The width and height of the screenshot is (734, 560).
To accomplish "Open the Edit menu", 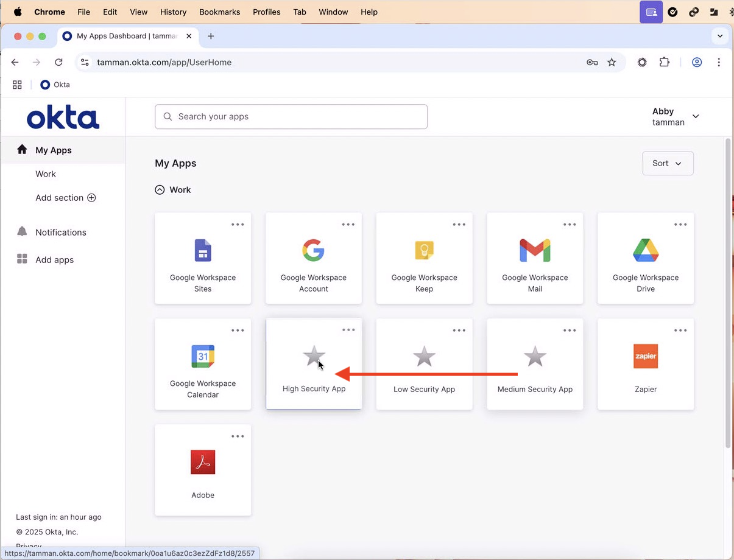I will pyautogui.click(x=110, y=12).
